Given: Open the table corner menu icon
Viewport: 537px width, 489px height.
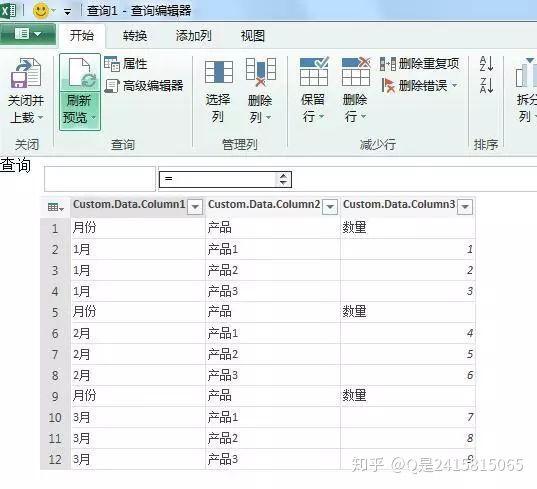Looking at the screenshot, I should point(55,207).
